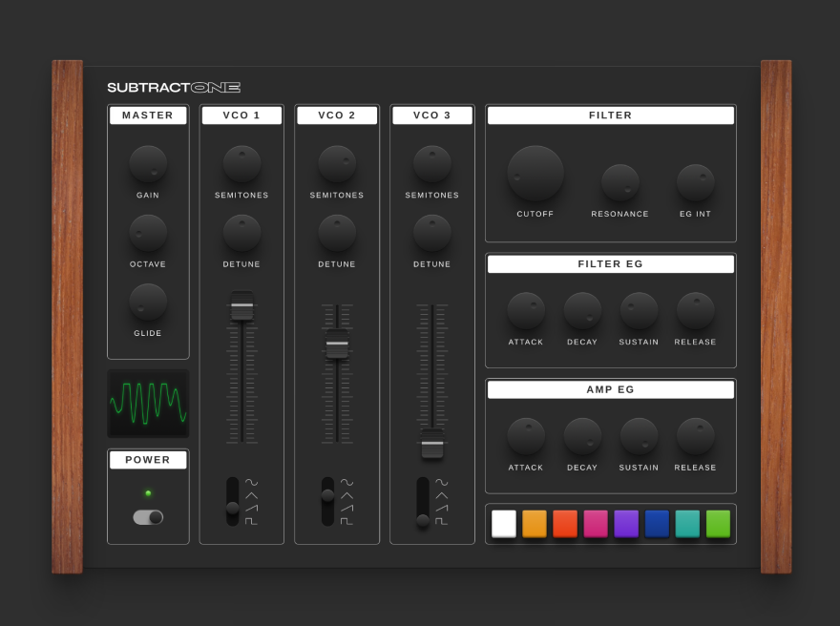Choose the triangle waveform icon for VCO 2
The height and width of the screenshot is (626, 840).
[x=346, y=496]
